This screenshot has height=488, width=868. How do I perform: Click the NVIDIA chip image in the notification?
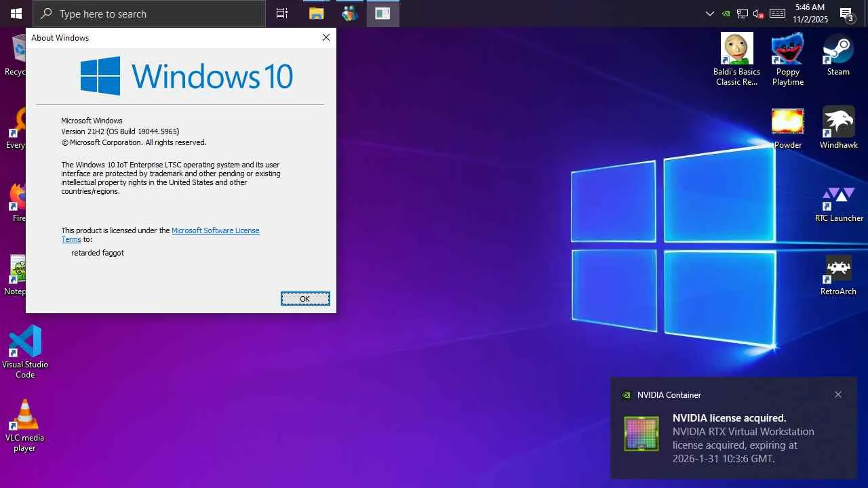[x=641, y=434]
